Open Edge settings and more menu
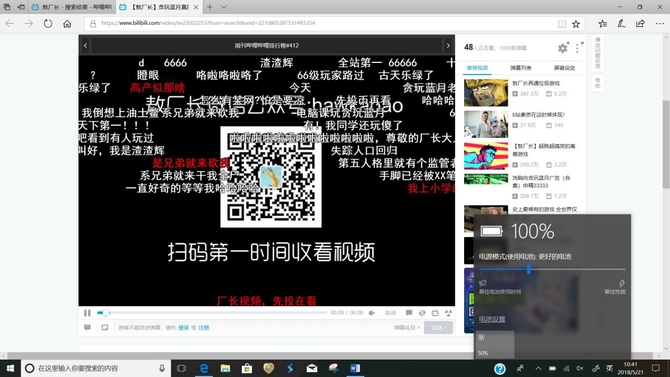 (x=660, y=24)
